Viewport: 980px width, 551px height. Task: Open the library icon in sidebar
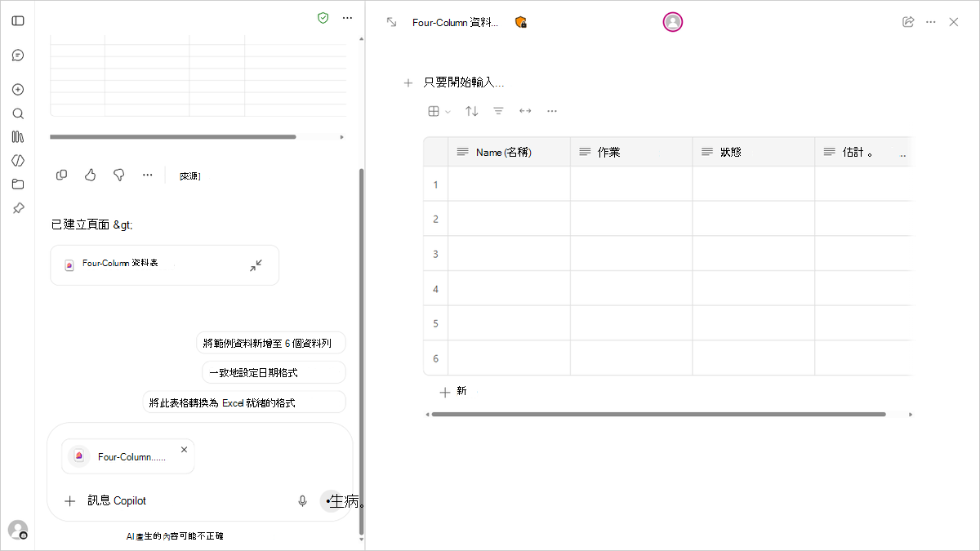(18, 136)
